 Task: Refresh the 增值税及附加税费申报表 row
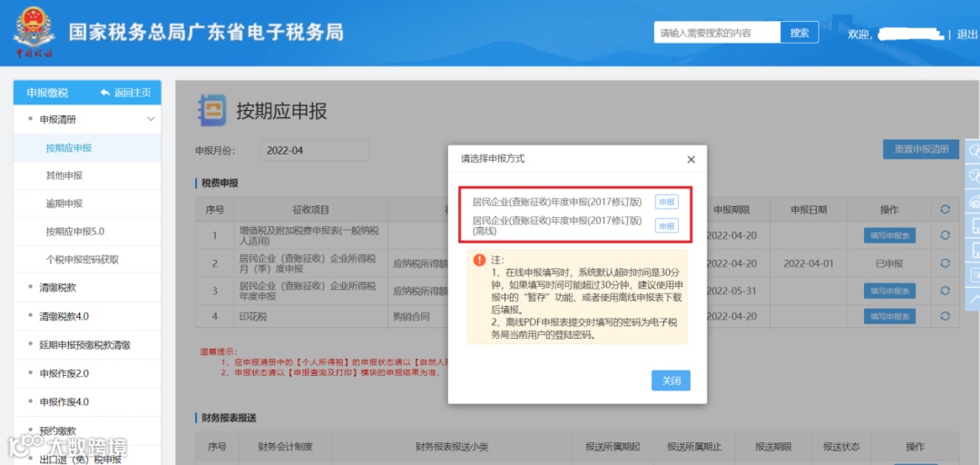click(x=945, y=234)
